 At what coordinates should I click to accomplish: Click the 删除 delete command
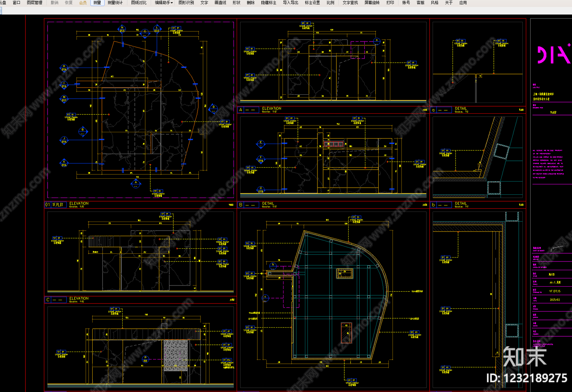tap(251, 3)
